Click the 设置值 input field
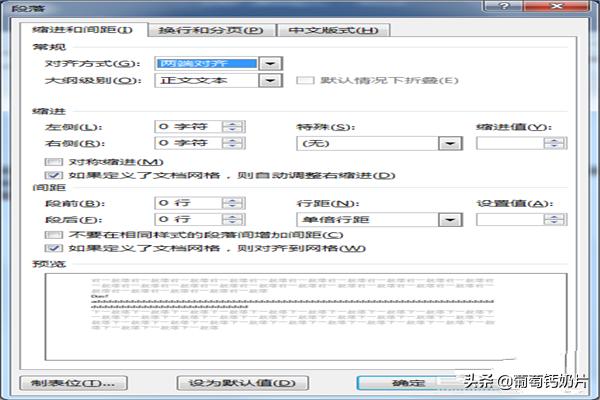 (x=510, y=219)
